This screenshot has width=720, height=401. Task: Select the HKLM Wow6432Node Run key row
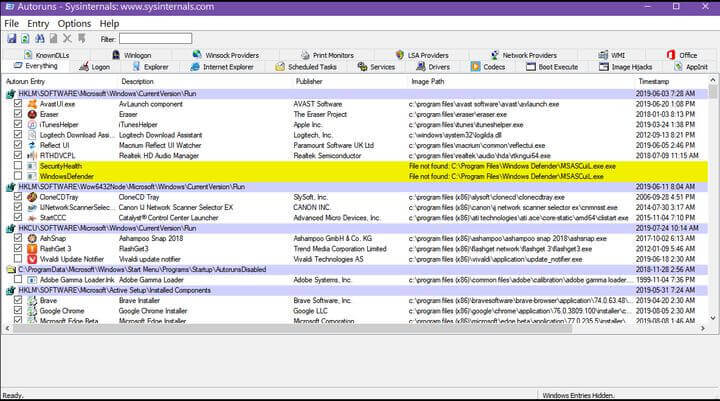[356, 187]
